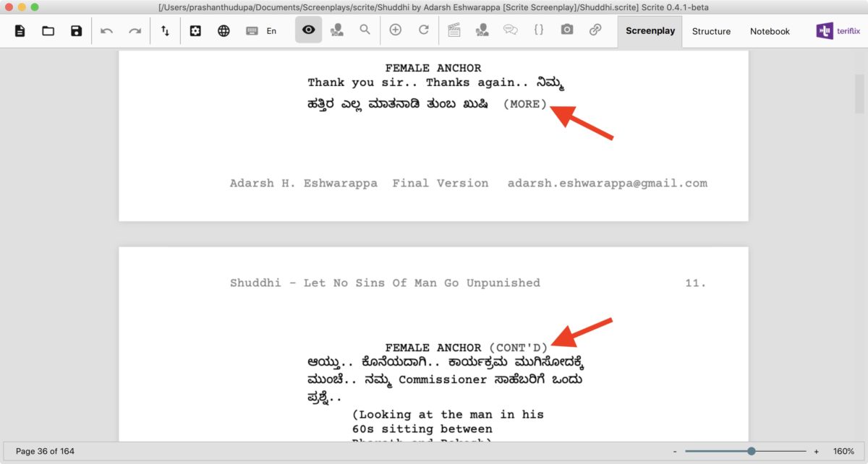The image size is (868, 464).
Task: Click the footer email adarsh.eshwarappa@gmail.com
Action: click(607, 184)
